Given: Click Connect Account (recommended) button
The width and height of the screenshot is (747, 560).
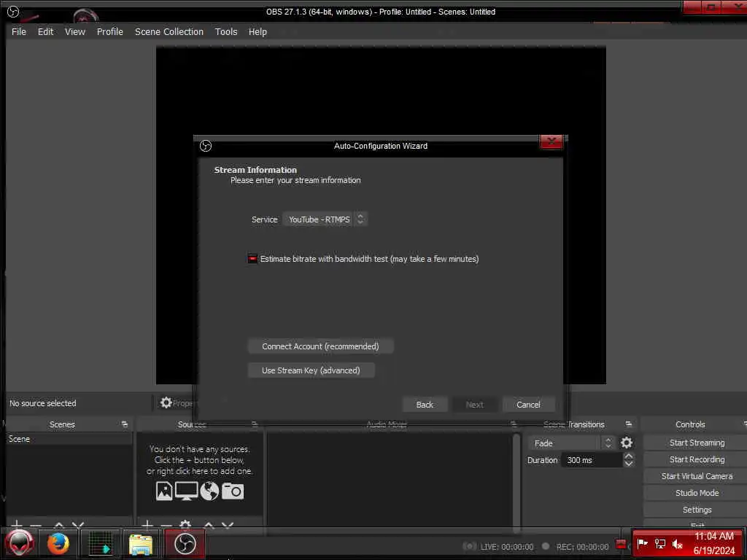Looking at the screenshot, I should click(320, 346).
